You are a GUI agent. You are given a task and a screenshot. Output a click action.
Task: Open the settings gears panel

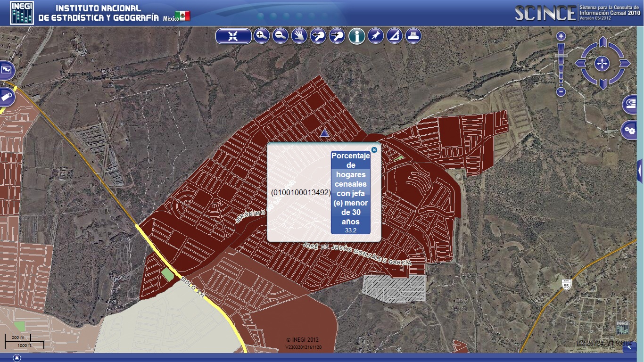tap(629, 130)
